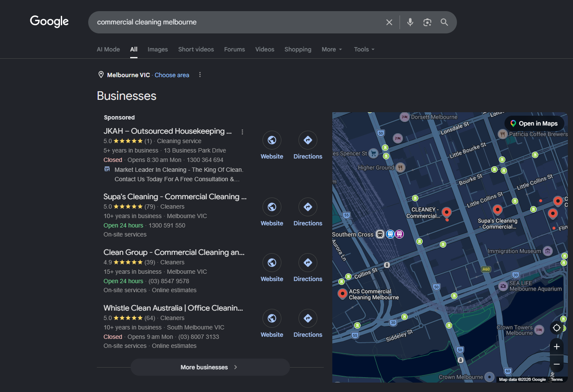Click the 13 Business Park Drive address

(195, 150)
